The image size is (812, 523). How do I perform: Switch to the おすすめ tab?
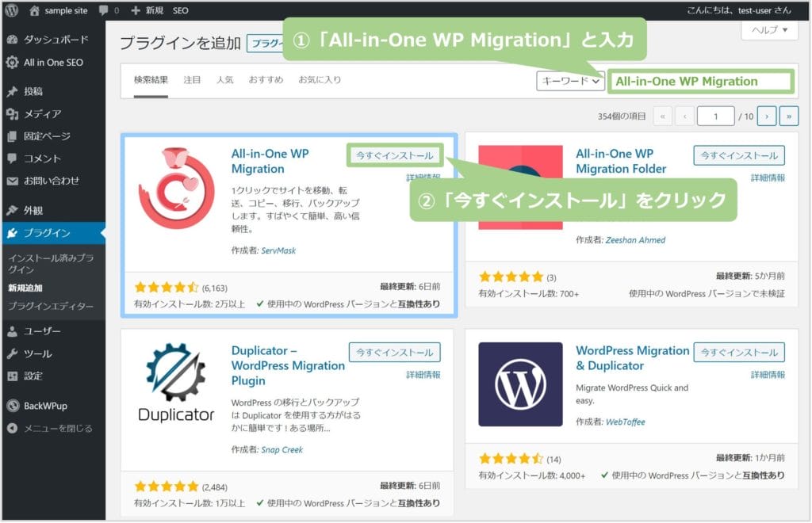click(266, 80)
